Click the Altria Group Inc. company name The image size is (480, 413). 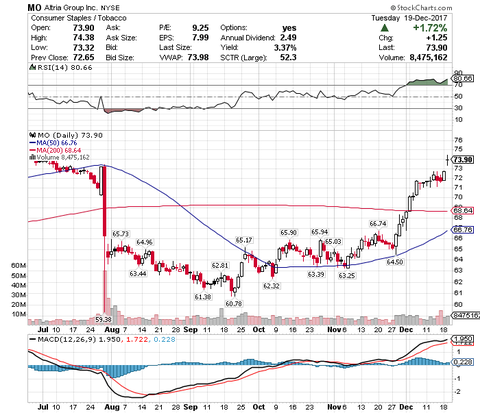click(71, 8)
